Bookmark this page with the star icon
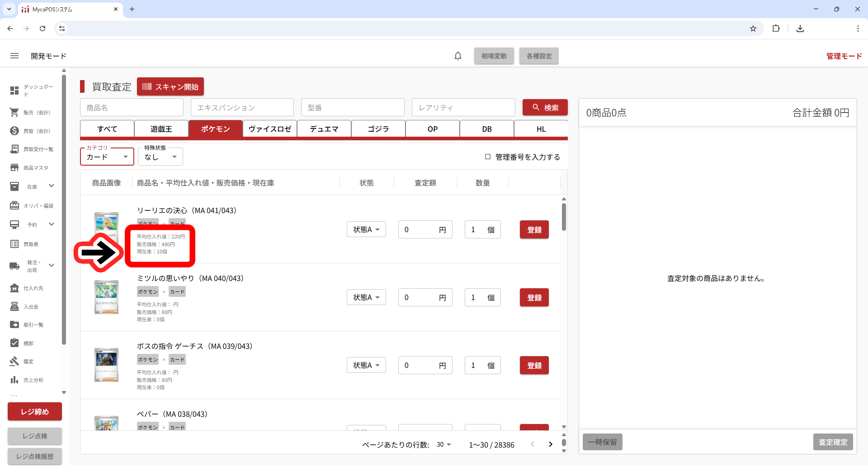Image resolution: width=868 pixels, height=467 pixels. [753, 29]
